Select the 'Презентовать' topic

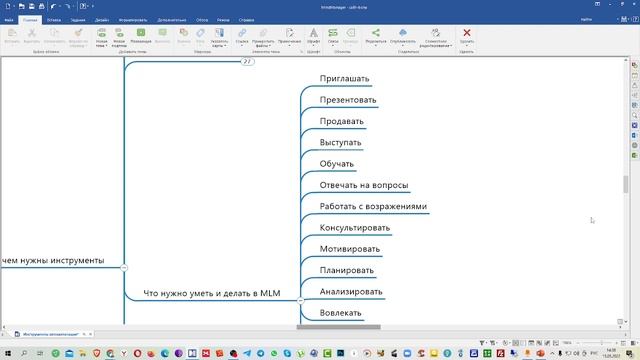(348, 100)
